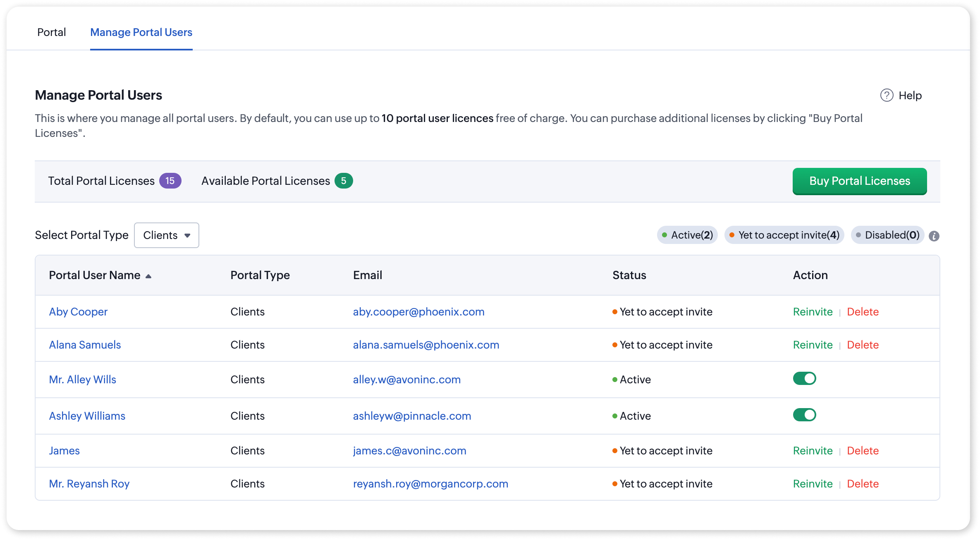Delete Alana Samuels portal user
Image resolution: width=980 pixels, height=540 pixels.
863,345
